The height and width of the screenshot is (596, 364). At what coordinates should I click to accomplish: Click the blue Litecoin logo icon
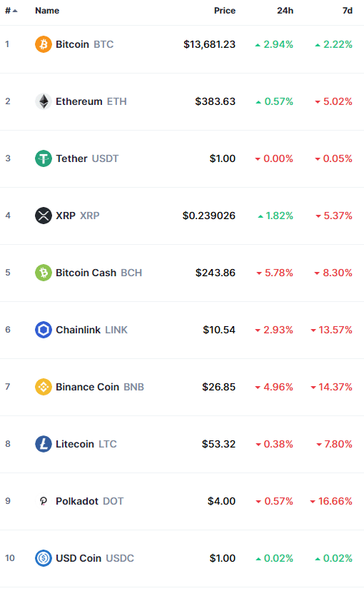click(x=44, y=444)
